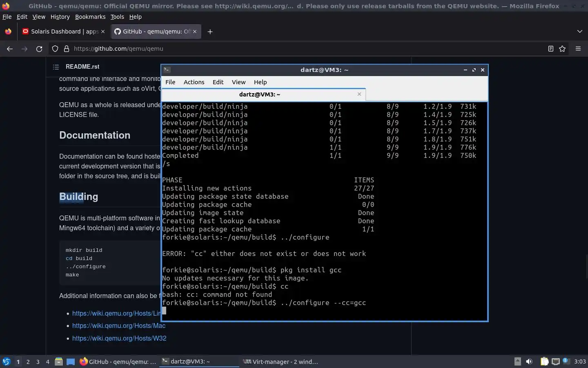
Task: Open Firefox top Edit menu
Action: click(22, 17)
